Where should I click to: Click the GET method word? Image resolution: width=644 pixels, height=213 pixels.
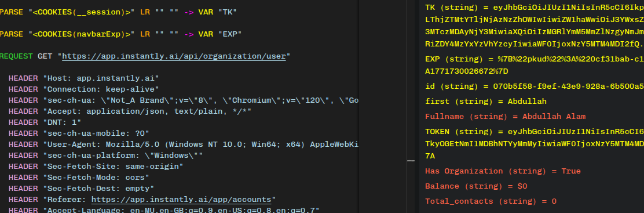pyautogui.click(x=45, y=56)
